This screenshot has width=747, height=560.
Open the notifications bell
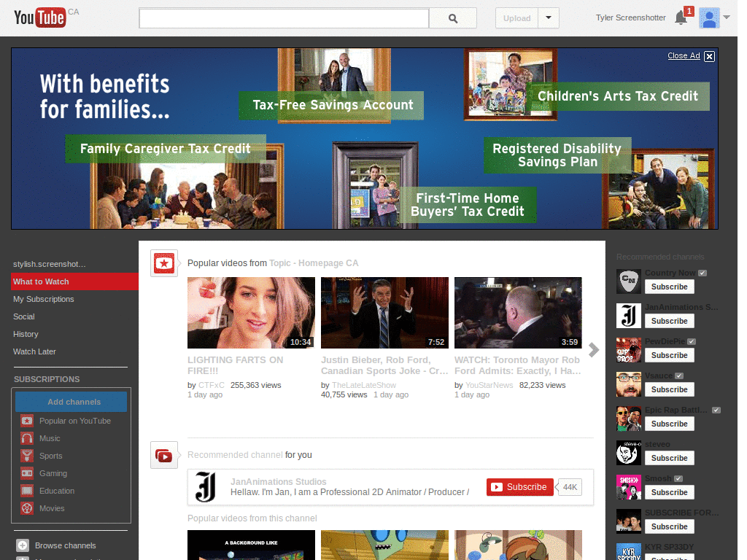click(x=681, y=18)
